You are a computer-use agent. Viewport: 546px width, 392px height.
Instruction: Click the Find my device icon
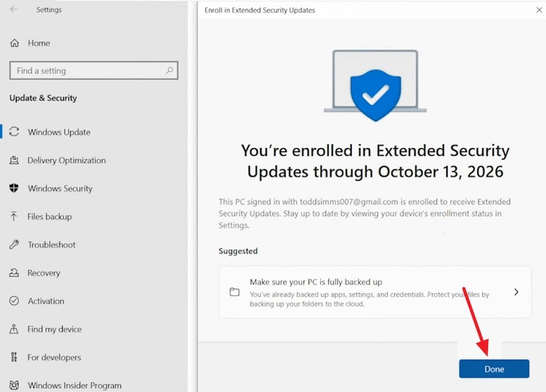pyautogui.click(x=14, y=329)
